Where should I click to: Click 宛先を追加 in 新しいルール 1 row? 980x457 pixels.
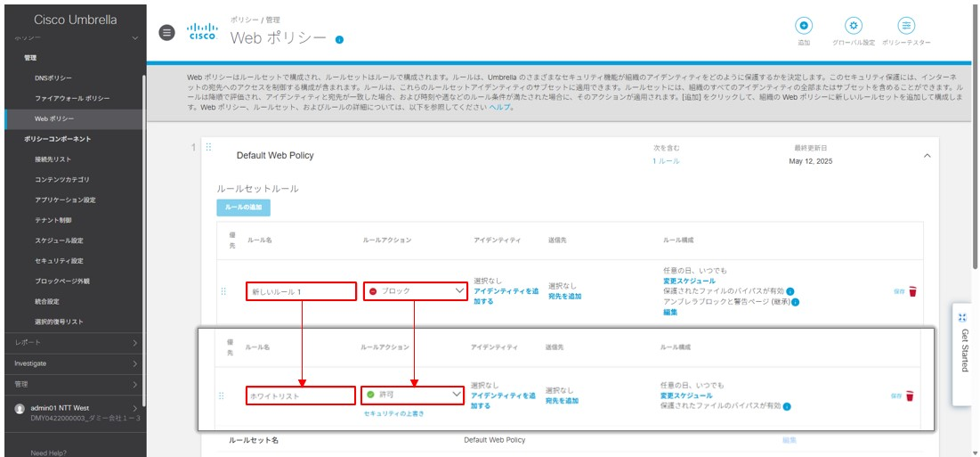tap(564, 297)
